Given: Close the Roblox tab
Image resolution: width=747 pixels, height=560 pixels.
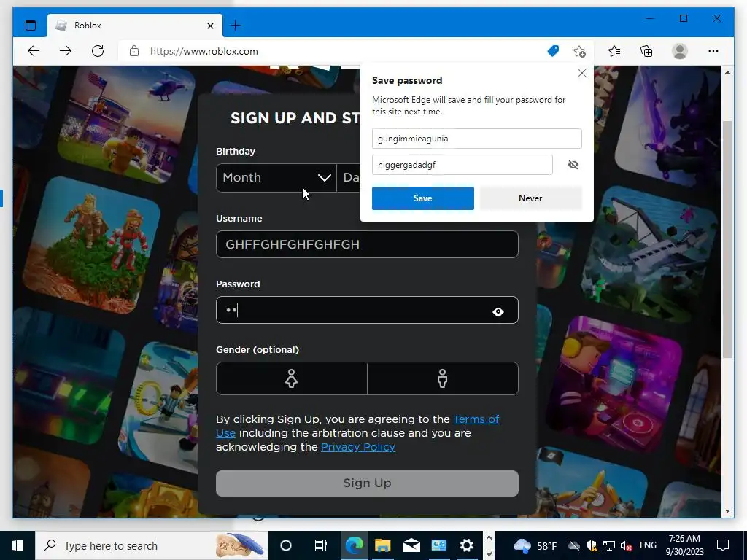Looking at the screenshot, I should (210, 26).
